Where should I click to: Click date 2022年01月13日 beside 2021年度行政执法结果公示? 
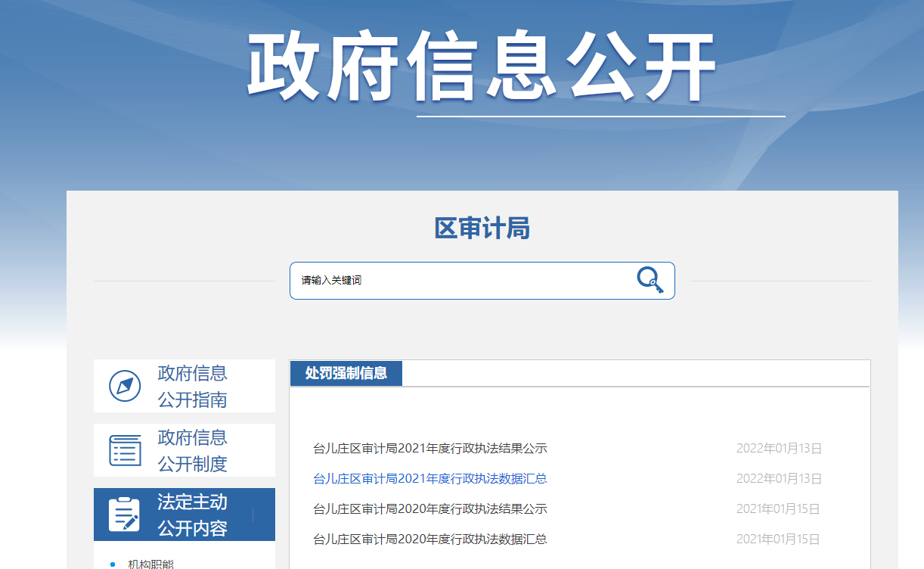(x=779, y=449)
